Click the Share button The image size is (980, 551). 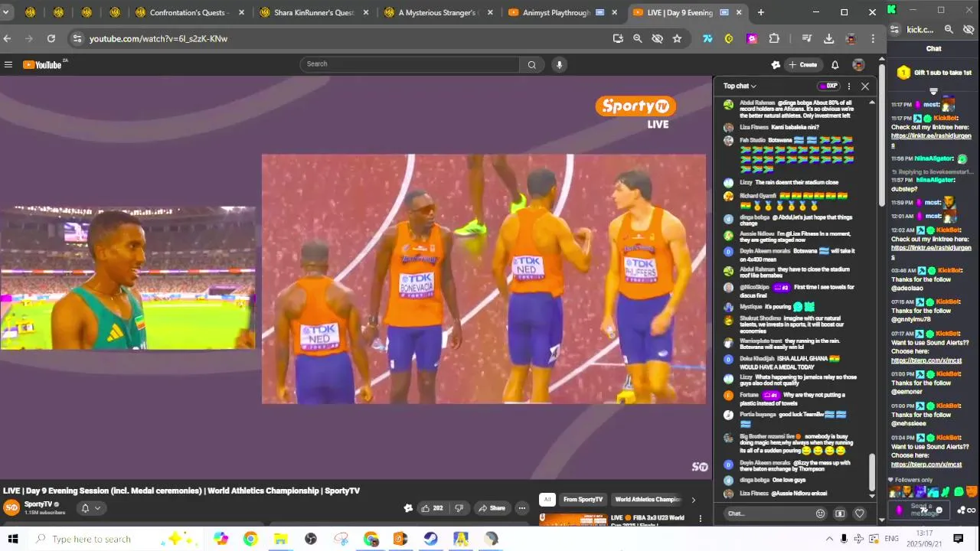(492, 508)
